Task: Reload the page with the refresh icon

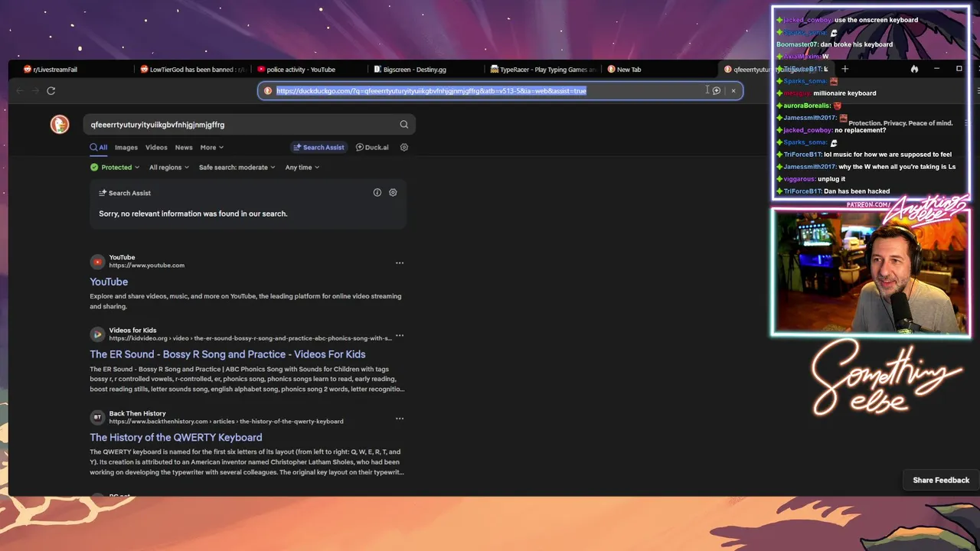Action: (x=51, y=90)
